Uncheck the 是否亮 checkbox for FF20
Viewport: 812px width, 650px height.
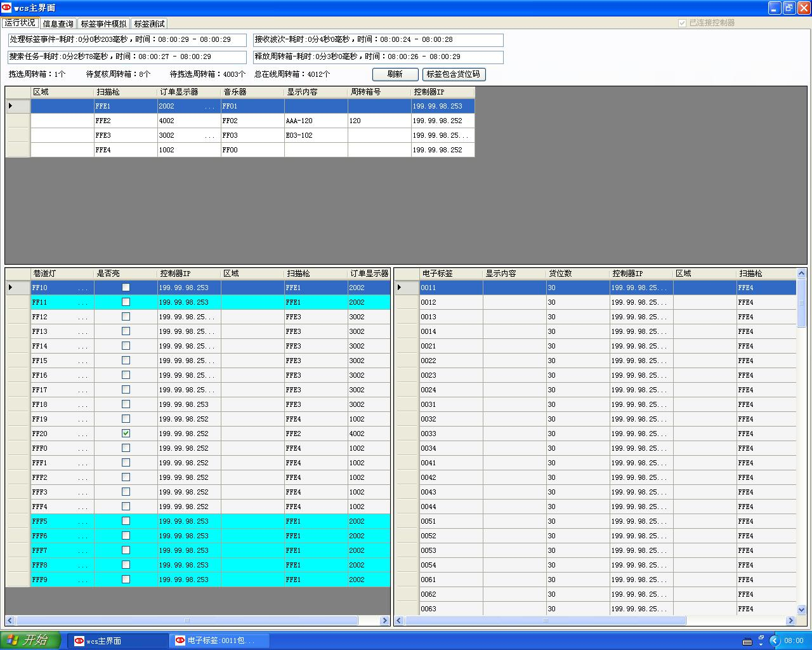click(x=126, y=434)
